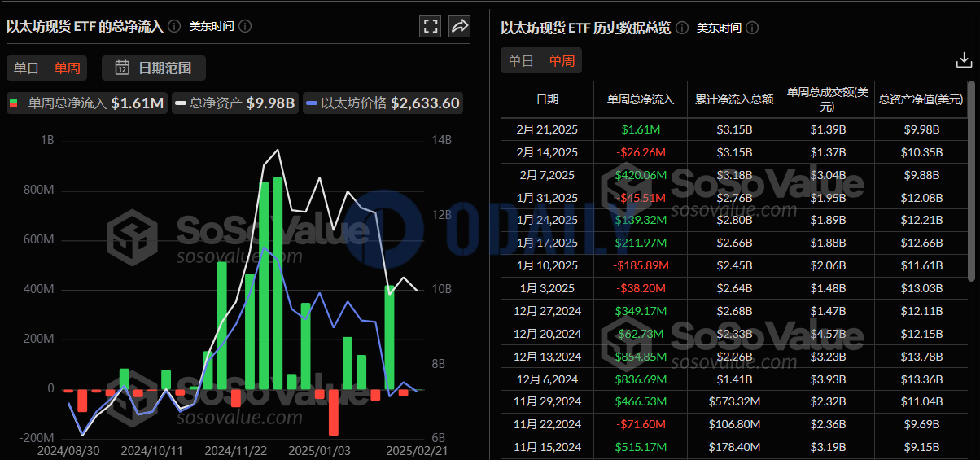The image size is (980, 460).
Task: Open the 日期范围 date range picker
Action: pos(154,68)
